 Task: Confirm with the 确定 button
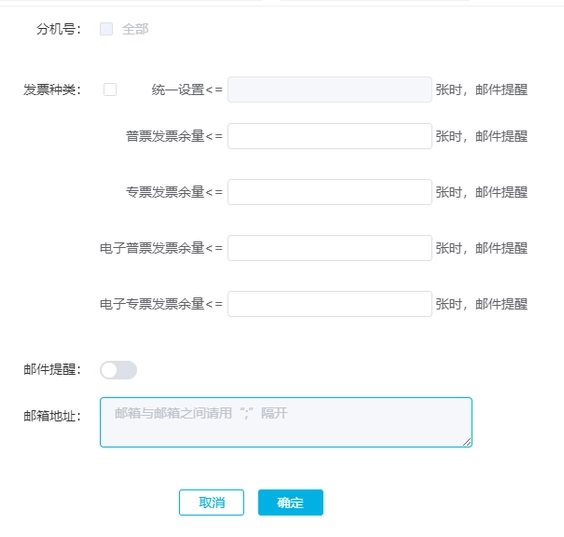(x=290, y=502)
